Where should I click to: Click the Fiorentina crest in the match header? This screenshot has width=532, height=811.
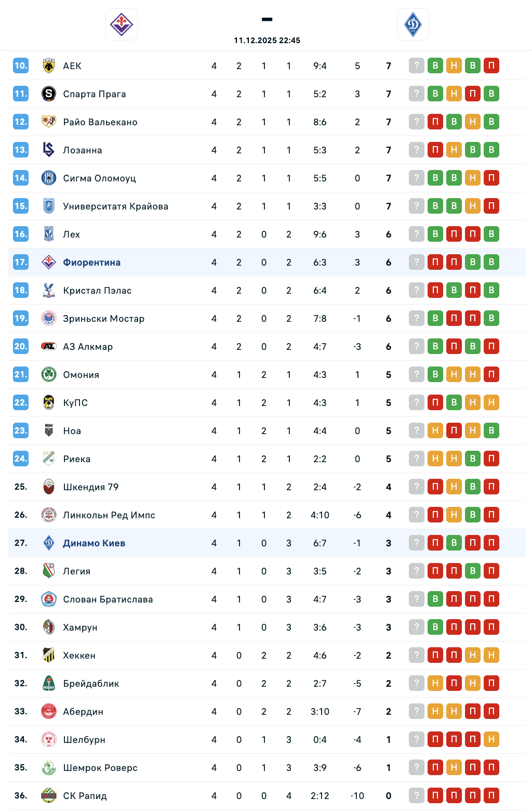(122, 24)
